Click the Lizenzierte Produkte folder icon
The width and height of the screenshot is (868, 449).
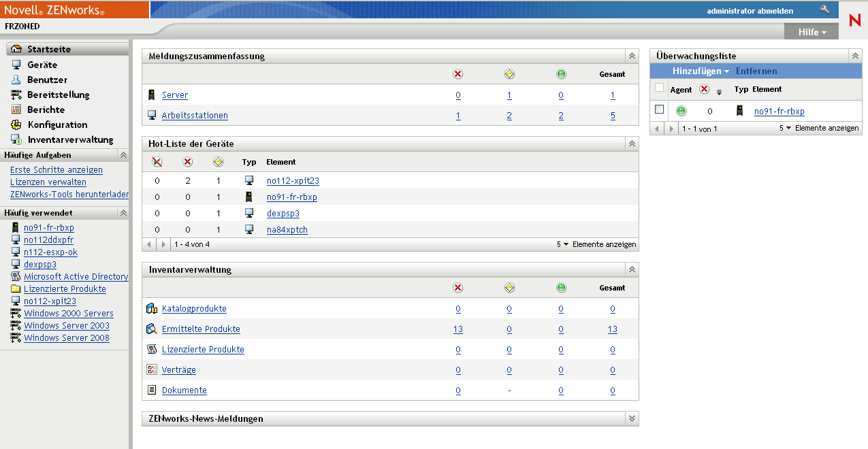coord(16,289)
